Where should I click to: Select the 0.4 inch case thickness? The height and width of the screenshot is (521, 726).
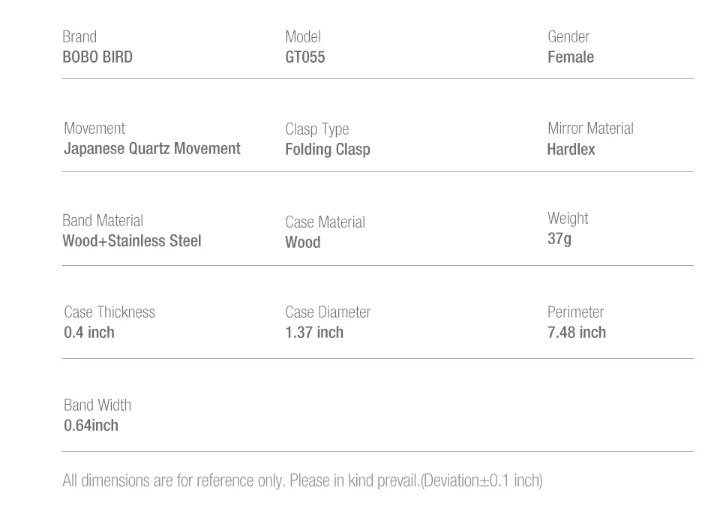tap(89, 333)
